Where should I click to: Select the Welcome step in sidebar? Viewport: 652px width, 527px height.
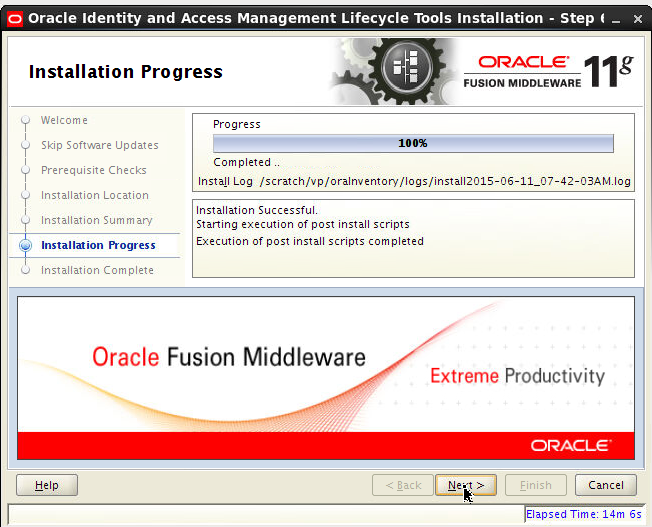pos(64,120)
